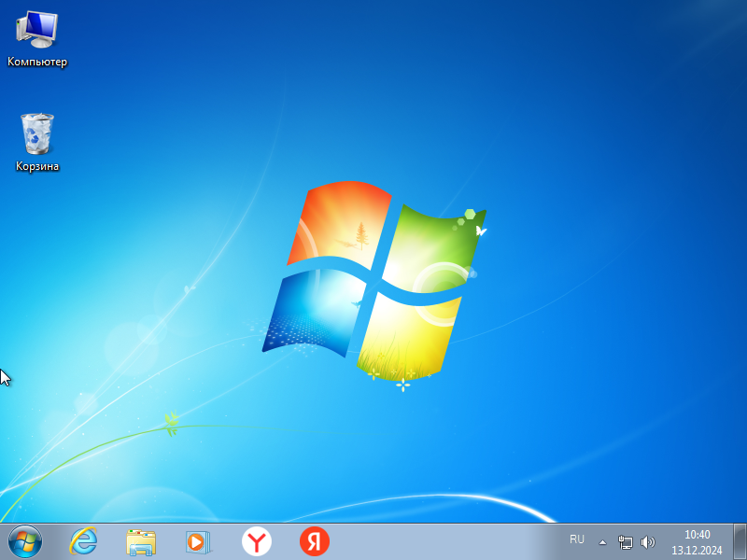
Task: Open the Start menu
Action: [x=23, y=541]
